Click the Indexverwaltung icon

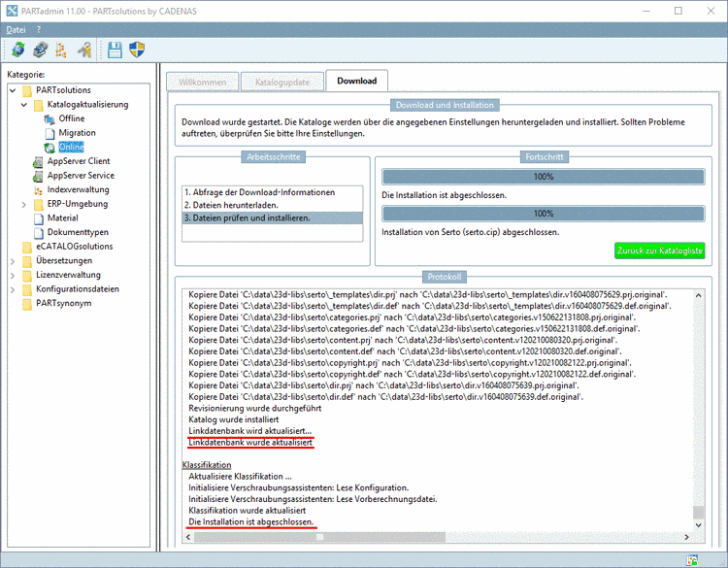[38, 190]
